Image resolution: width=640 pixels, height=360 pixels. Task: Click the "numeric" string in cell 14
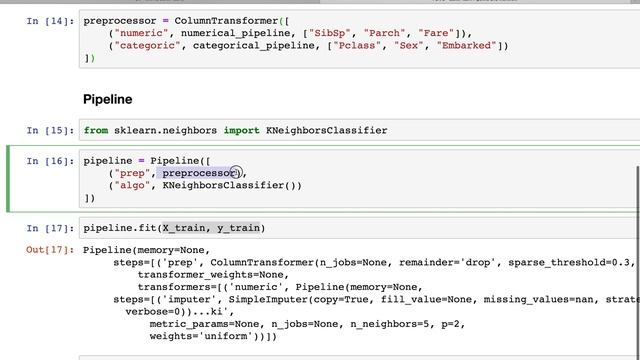[141, 33]
